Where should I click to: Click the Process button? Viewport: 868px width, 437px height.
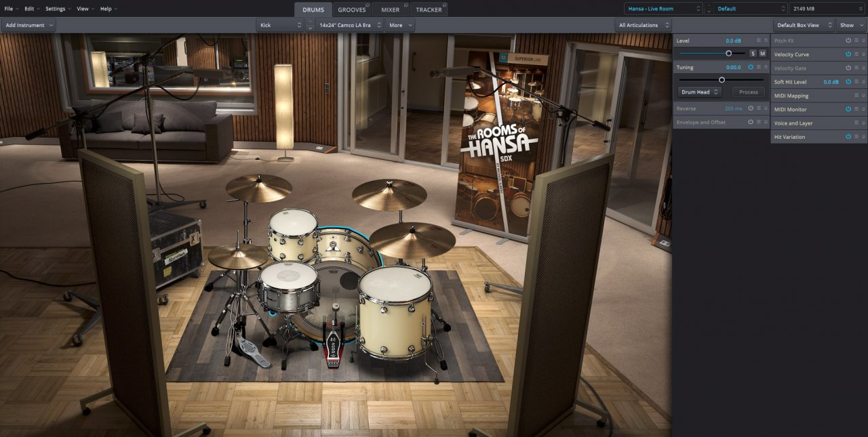pyautogui.click(x=749, y=92)
